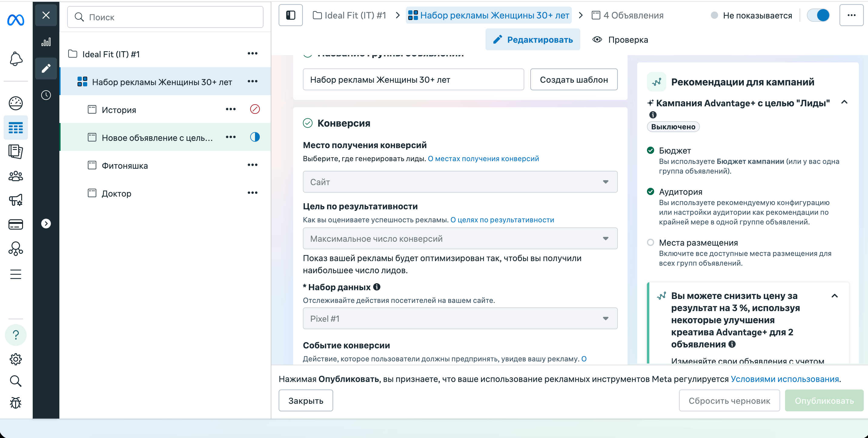Switch off the ad set status toggle
Screen dimensions: 868x438
point(819,15)
